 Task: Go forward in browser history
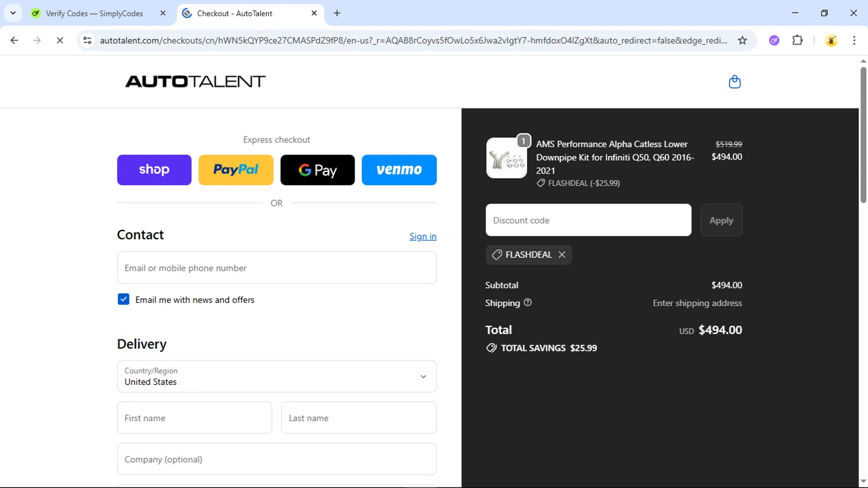[x=37, y=41]
